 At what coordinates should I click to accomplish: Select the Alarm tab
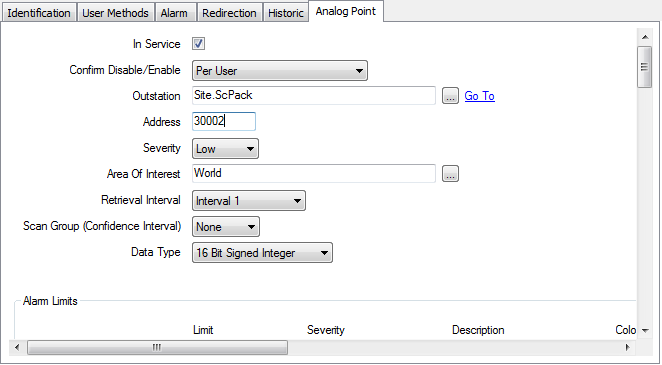[x=174, y=13]
